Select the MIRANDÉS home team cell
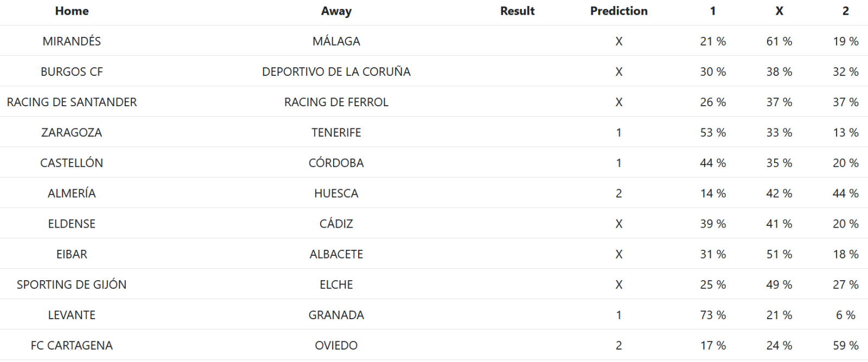 pyautogui.click(x=72, y=41)
